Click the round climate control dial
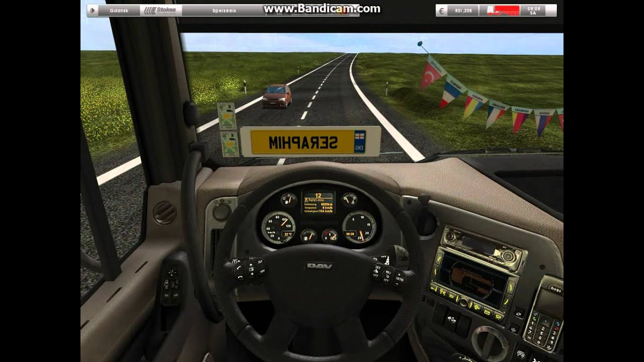The width and height of the screenshot is (644, 362). pyautogui.click(x=490, y=344)
